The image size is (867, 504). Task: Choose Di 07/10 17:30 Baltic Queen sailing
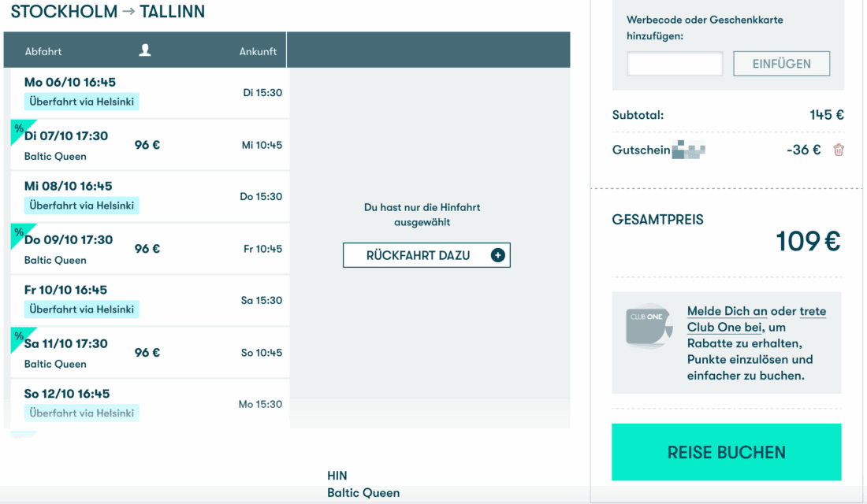point(150,145)
